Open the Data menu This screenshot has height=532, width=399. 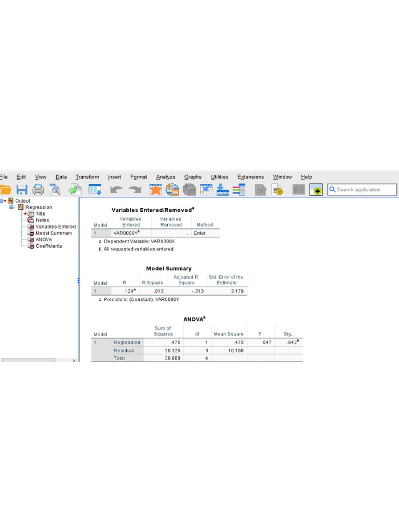tap(61, 177)
